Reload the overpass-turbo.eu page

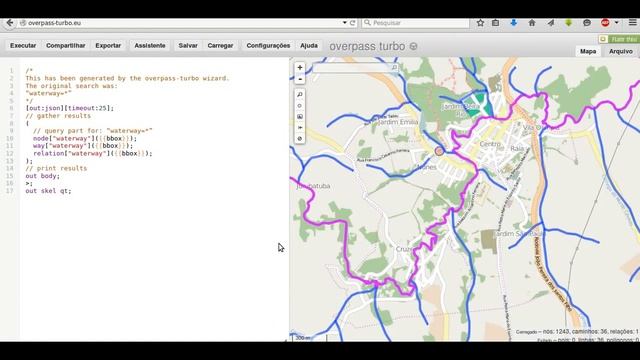click(353, 23)
